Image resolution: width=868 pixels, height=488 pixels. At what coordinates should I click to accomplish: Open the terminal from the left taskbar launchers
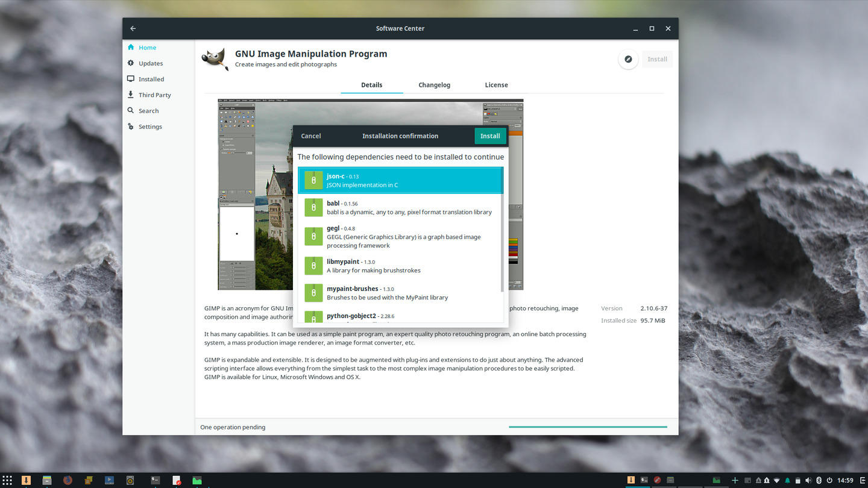(155, 480)
